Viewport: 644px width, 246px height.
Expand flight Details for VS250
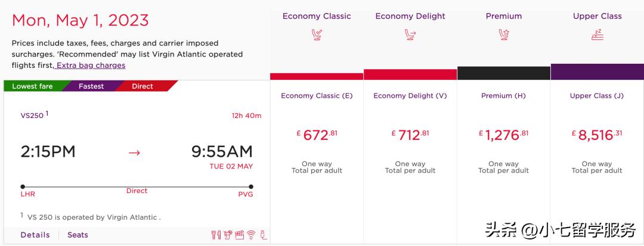point(35,235)
